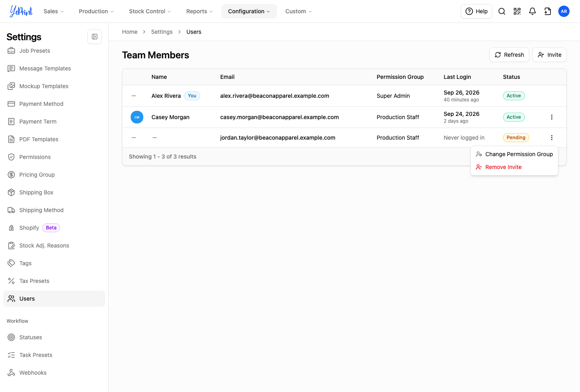
Task: Go to Shopify Beta settings
Action: [54, 228]
